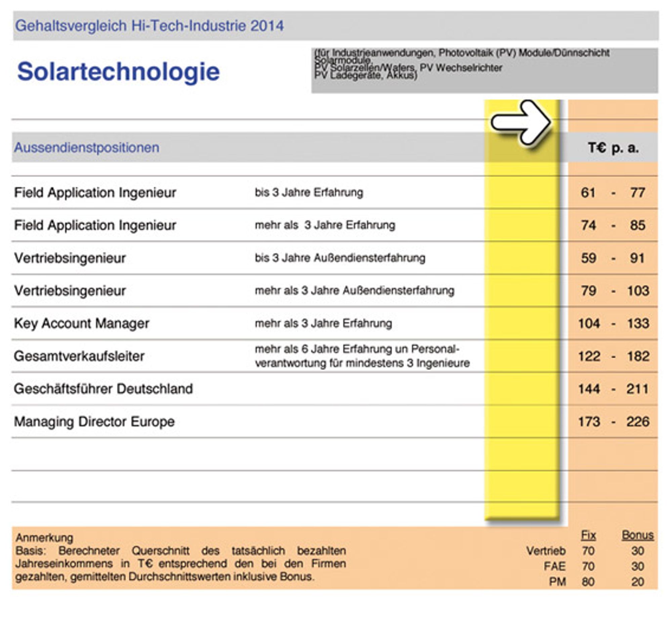Select 'Vertriebsingenieur' in the 59 - 91 row
The height and width of the screenshot is (625, 672).
pyautogui.click(x=70, y=258)
